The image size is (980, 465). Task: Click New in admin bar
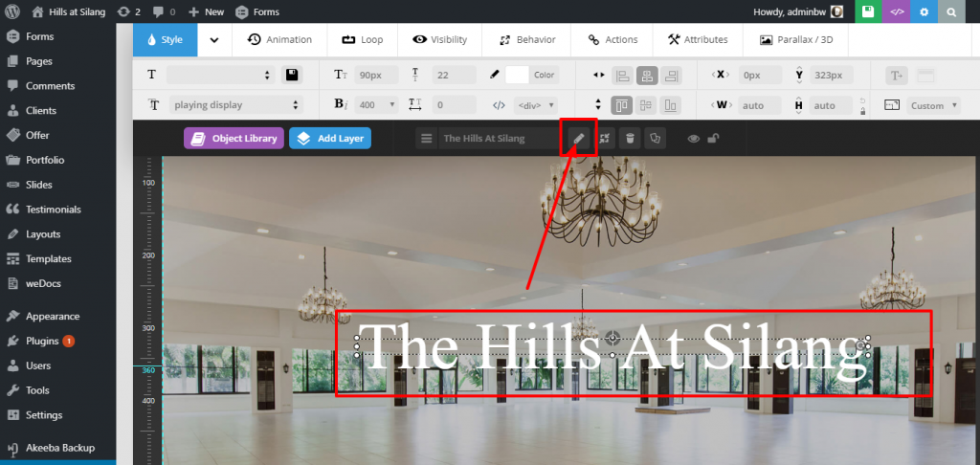206,11
